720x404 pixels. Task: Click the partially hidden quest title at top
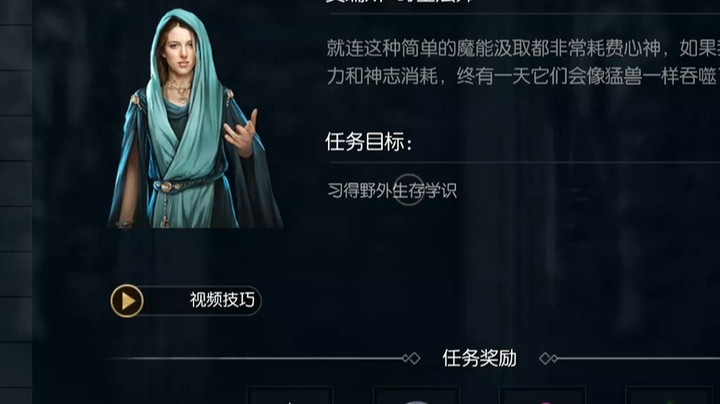(x=399, y=2)
